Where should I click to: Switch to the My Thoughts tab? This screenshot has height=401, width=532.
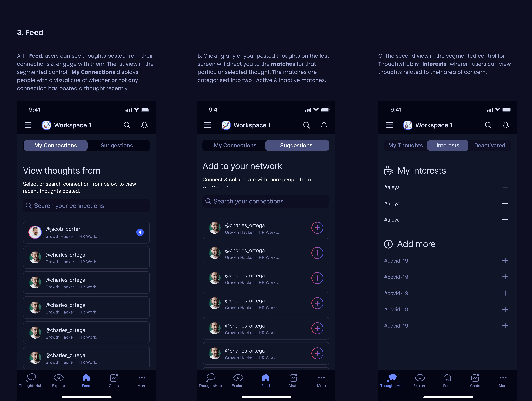pyautogui.click(x=405, y=145)
